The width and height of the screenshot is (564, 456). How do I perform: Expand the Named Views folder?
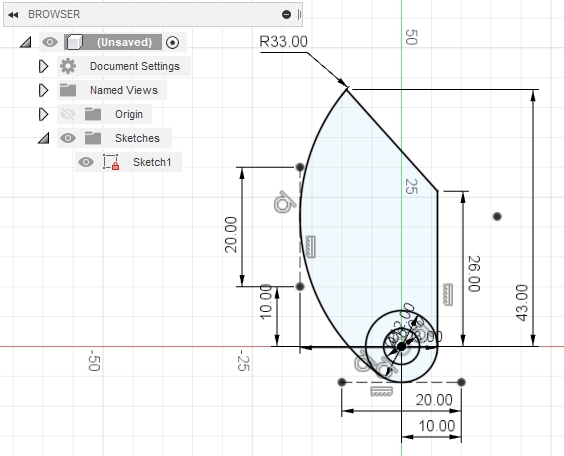[43, 90]
